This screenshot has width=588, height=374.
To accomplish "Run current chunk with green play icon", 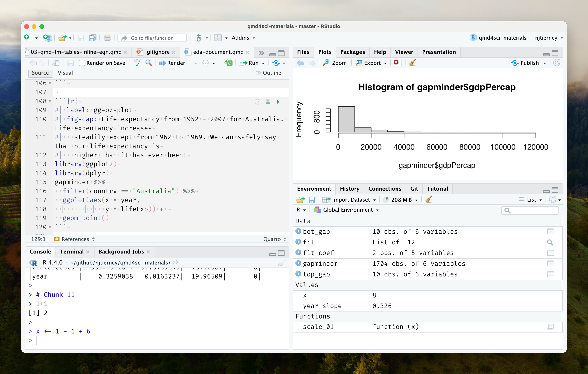I will coord(278,102).
